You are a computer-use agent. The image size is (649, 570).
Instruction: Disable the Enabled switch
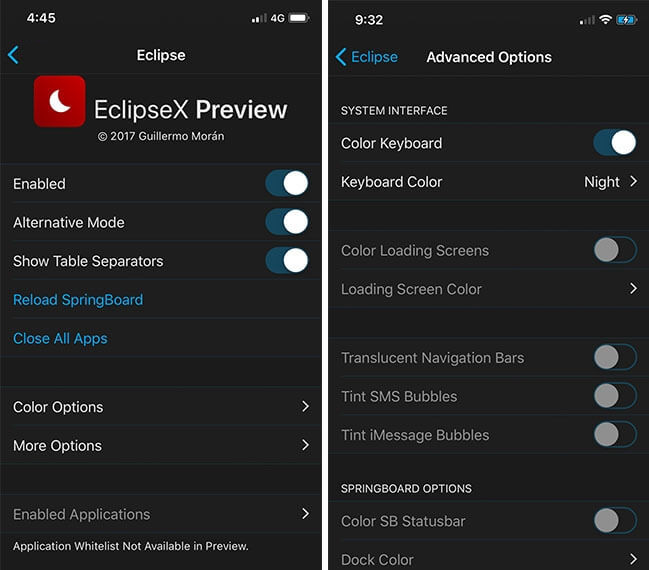tap(287, 183)
